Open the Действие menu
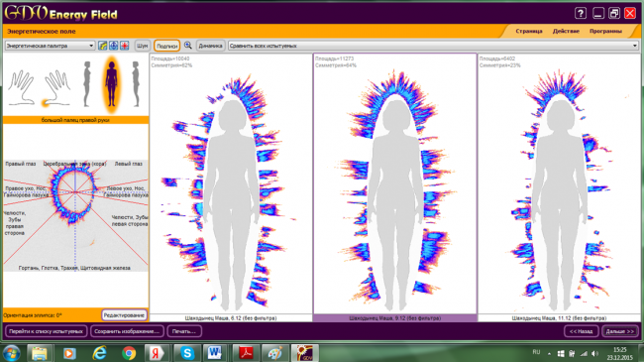 click(566, 32)
